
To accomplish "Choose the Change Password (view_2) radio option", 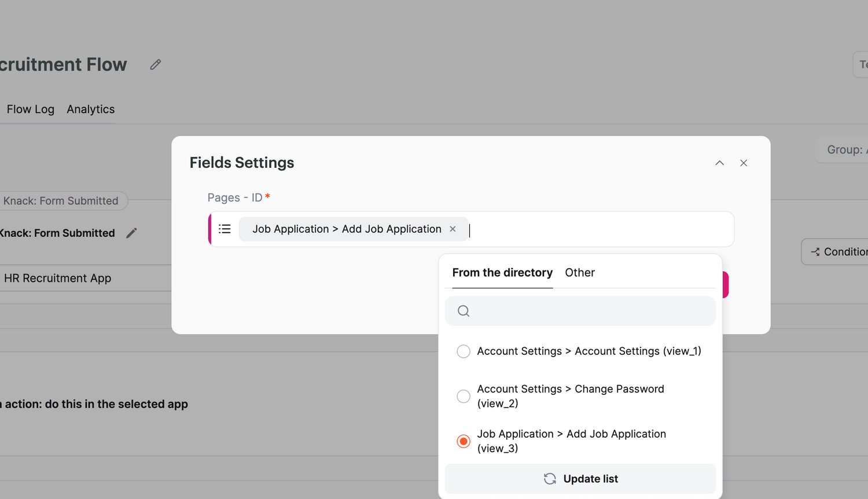I will (464, 397).
